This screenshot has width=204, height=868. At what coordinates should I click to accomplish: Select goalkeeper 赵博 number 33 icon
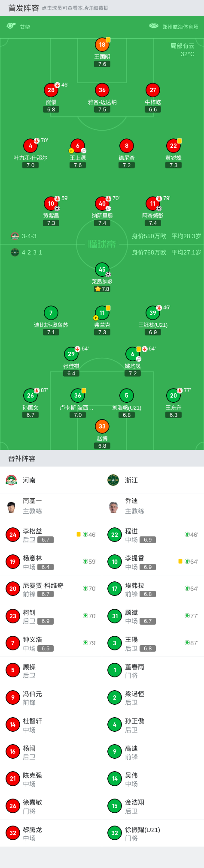[x=102, y=426]
